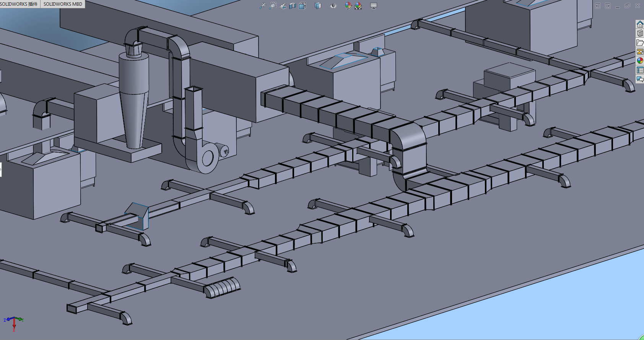Open Edit Appearance color ball tool
The width and height of the screenshot is (644, 340).
point(348,6)
